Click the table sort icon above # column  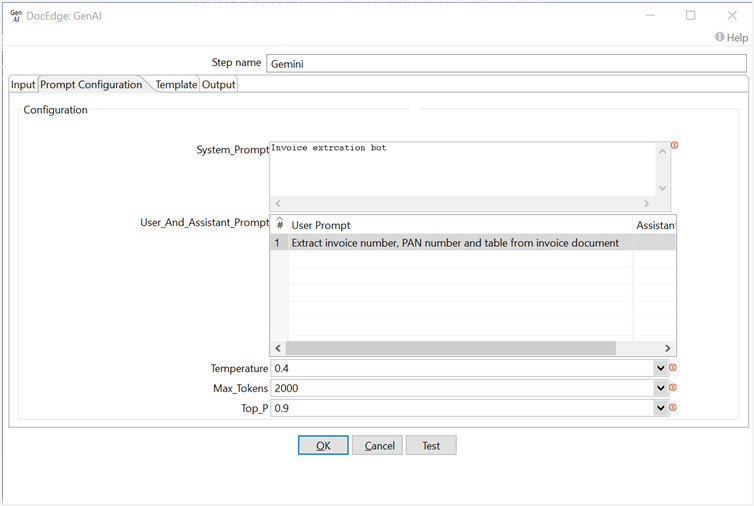(x=280, y=222)
